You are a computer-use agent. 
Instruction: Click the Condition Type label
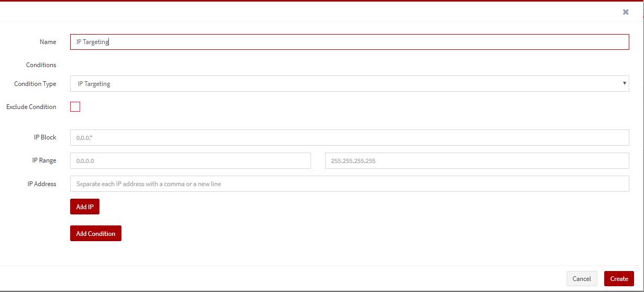(x=35, y=84)
